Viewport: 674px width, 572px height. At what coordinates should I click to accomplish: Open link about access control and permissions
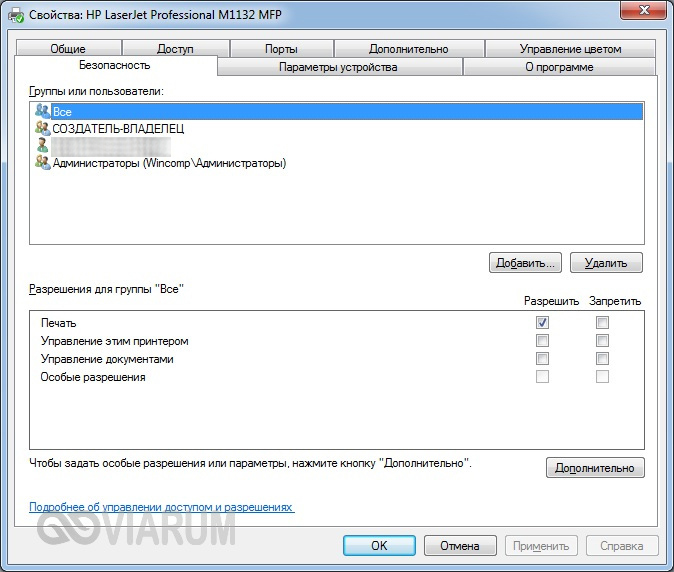(x=161, y=507)
